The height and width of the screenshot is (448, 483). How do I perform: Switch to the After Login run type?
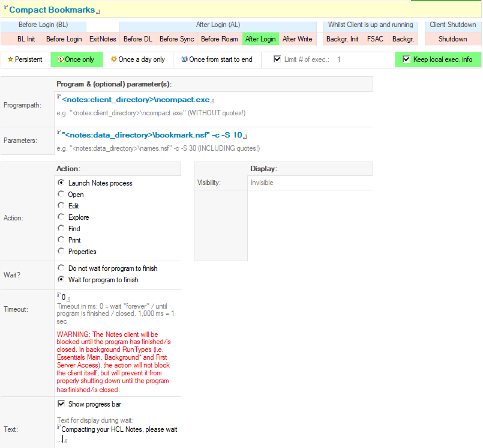pos(260,39)
